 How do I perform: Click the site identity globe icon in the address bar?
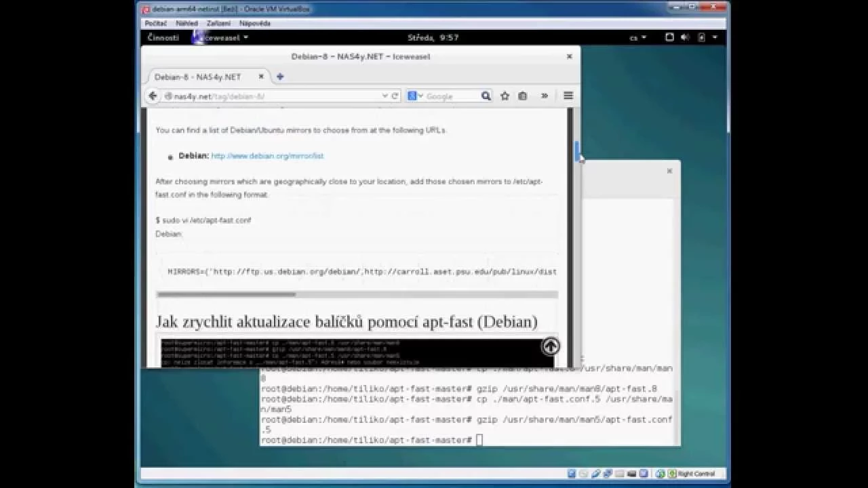coord(169,96)
